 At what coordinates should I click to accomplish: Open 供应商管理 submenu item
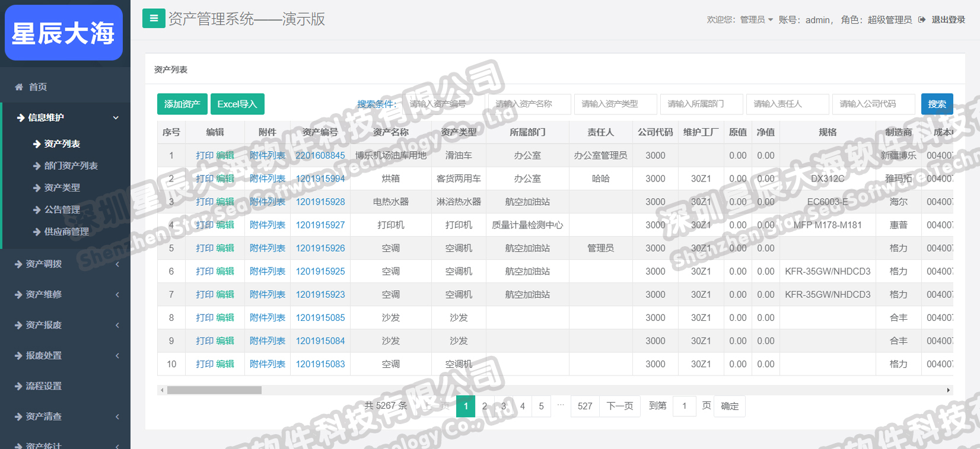click(x=66, y=231)
